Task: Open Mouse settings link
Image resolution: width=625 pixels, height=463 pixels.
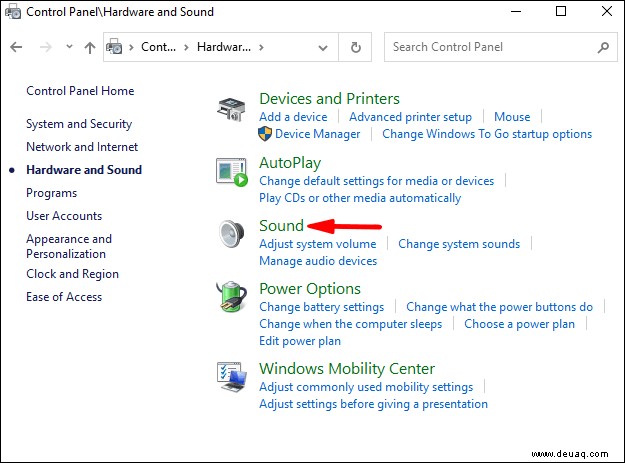Action: pos(512,117)
